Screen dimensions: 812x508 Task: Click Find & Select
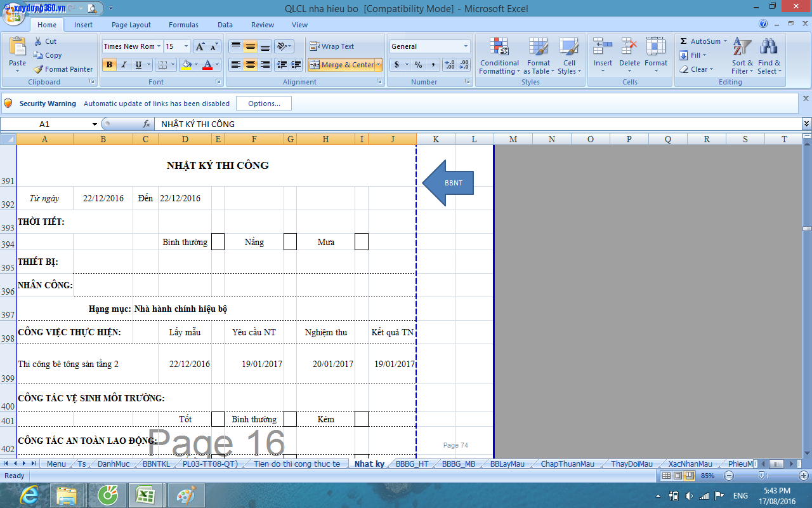[x=769, y=56]
